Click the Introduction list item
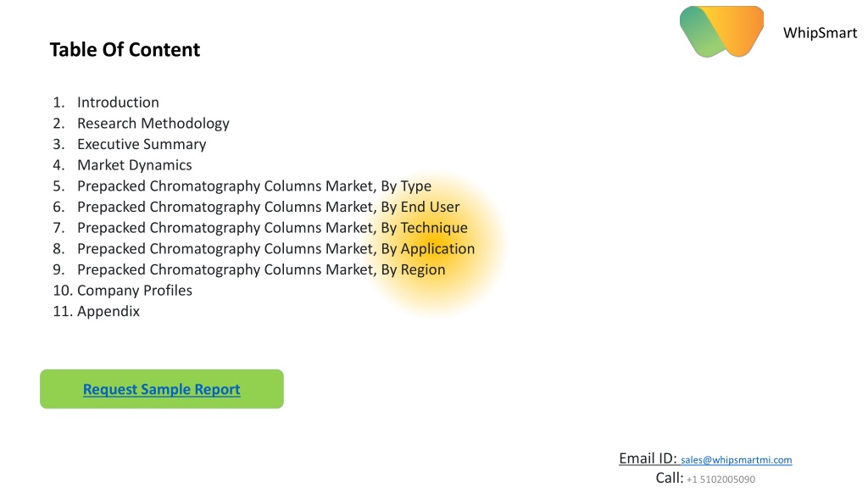This screenshot has width=868, height=488. [118, 103]
